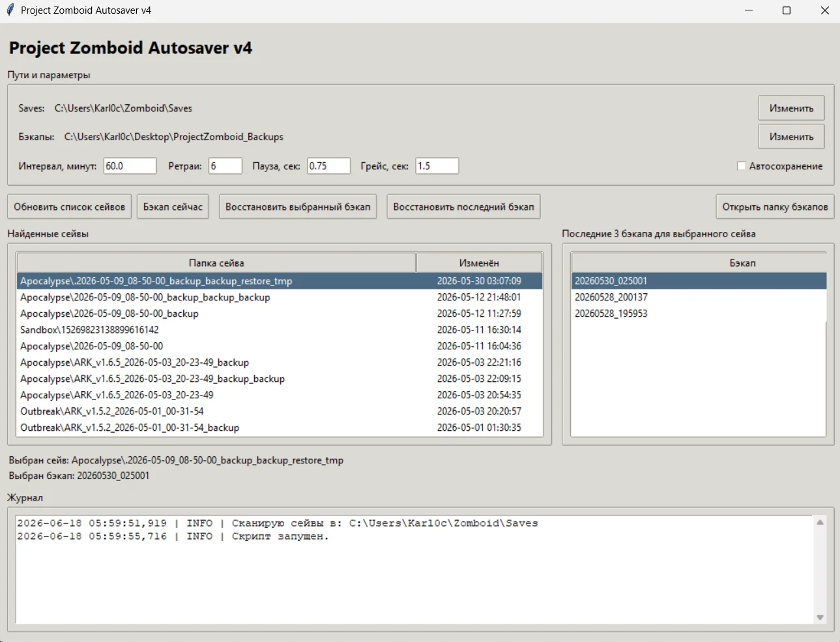Focus the Ретраи input field

[x=225, y=166]
